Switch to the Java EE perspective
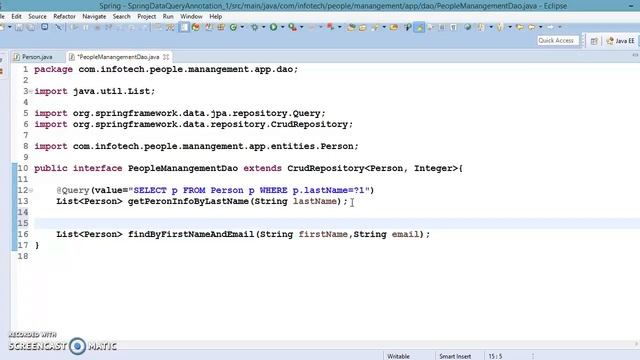 [621, 41]
